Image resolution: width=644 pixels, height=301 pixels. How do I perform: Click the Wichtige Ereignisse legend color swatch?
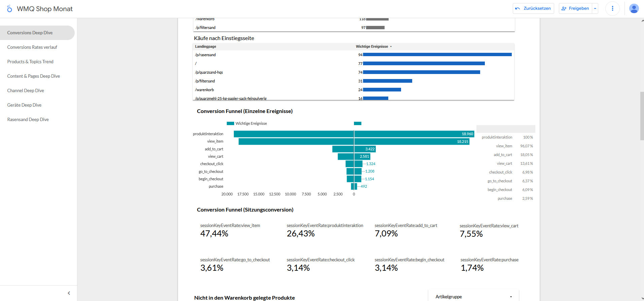[230, 123]
